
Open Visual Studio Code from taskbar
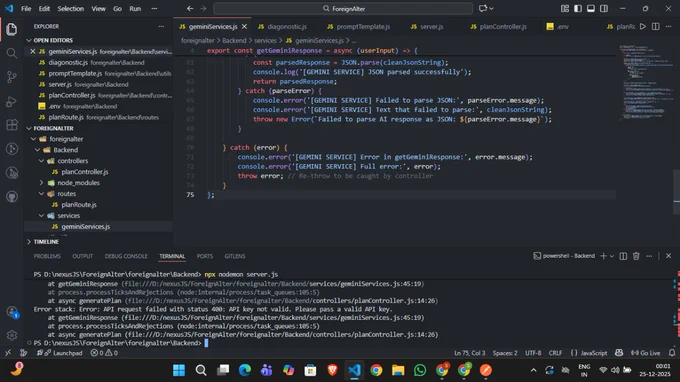(x=354, y=370)
